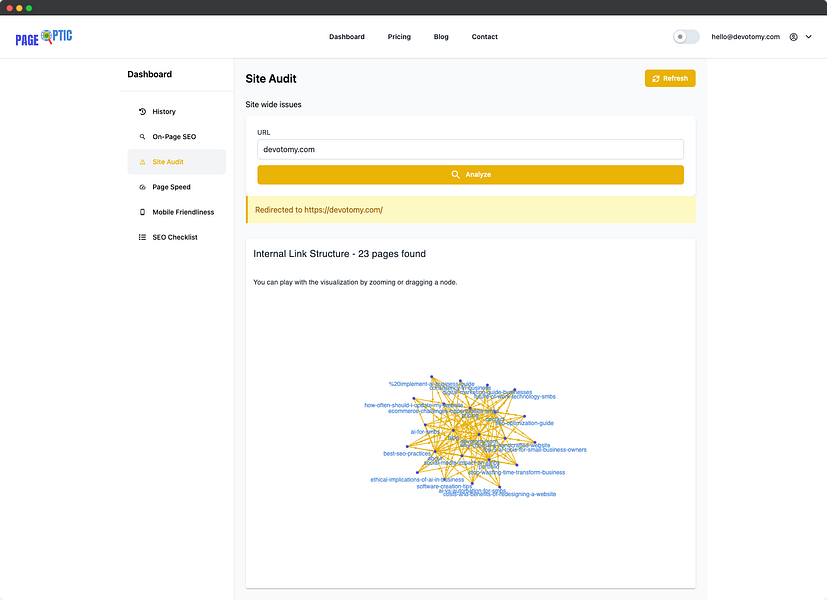Go to the Blog menu item
Image resolution: width=827 pixels, height=600 pixels.
click(441, 37)
